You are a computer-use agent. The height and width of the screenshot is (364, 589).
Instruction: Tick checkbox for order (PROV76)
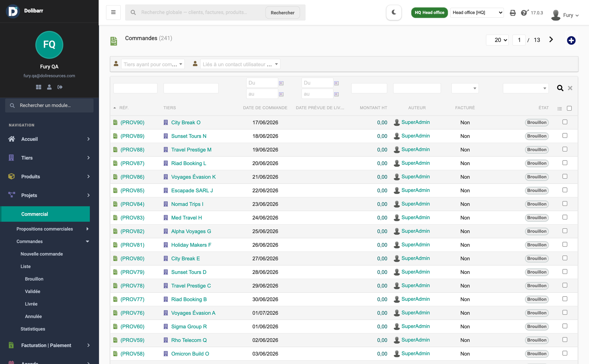coord(565,313)
